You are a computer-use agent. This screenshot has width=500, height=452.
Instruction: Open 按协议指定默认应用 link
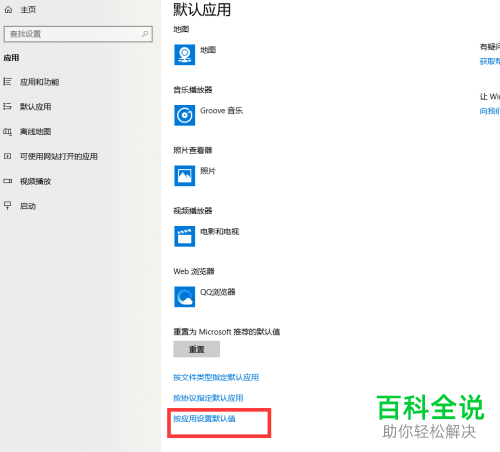click(208, 398)
